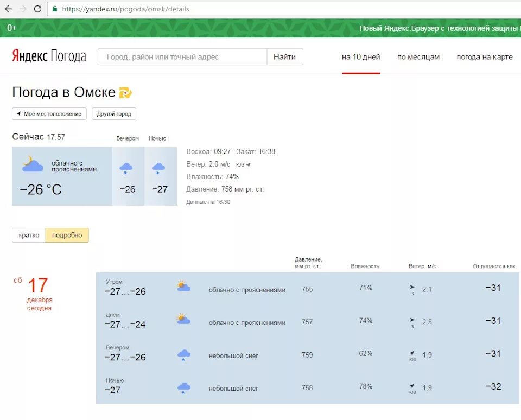The width and height of the screenshot is (521, 420).
Task: Click the Ночью row snow cloud icon
Action: click(x=184, y=388)
